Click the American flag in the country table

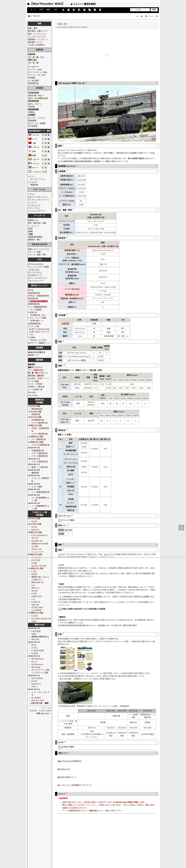[30, 135]
